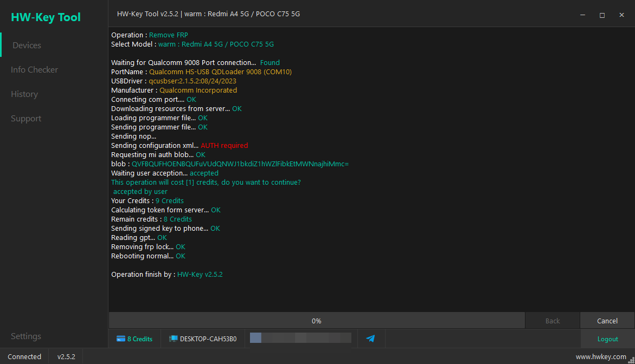The image size is (635, 364).
Task: Open the Devices section in sidebar
Action: point(27,45)
